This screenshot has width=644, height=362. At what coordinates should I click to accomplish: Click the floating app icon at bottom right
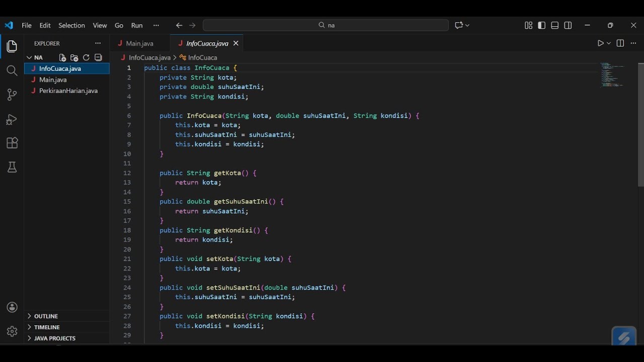coord(624,336)
